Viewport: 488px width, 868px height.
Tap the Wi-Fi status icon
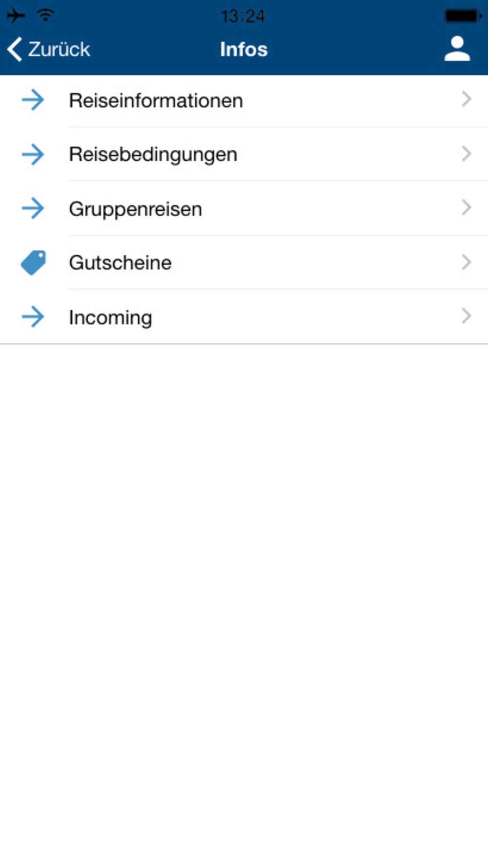click(x=45, y=15)
